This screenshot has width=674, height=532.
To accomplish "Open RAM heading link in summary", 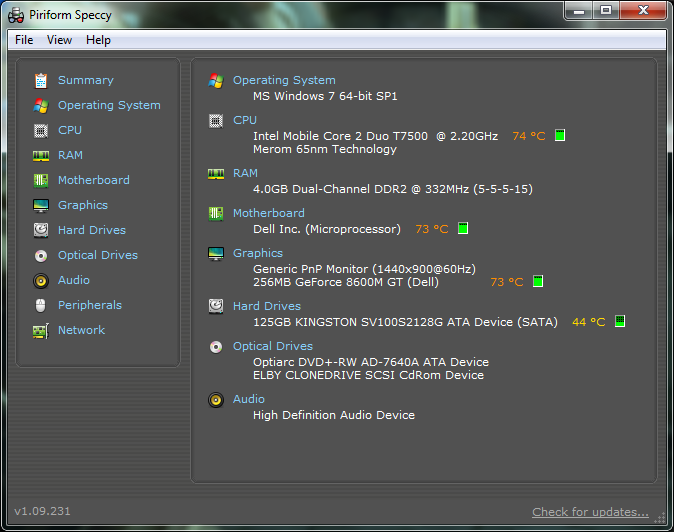I will point(245,173).
